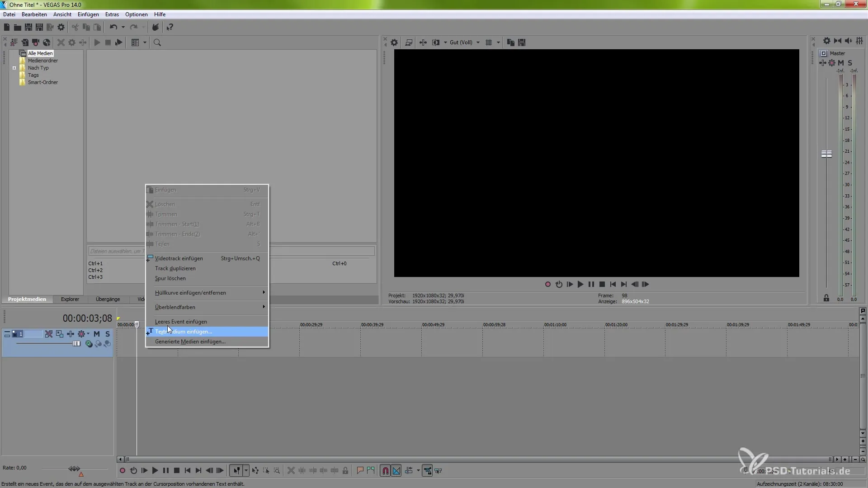Open the Extras menu in menu bar

(x=112, y=14)
